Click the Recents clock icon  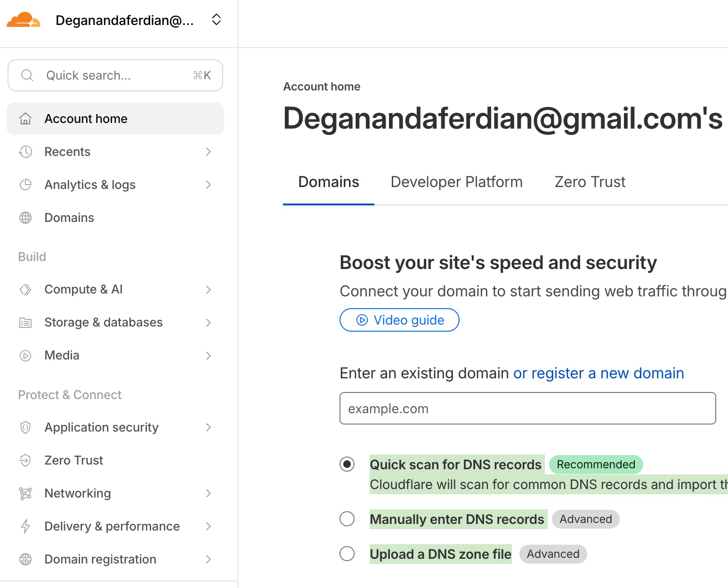(25, 152)
